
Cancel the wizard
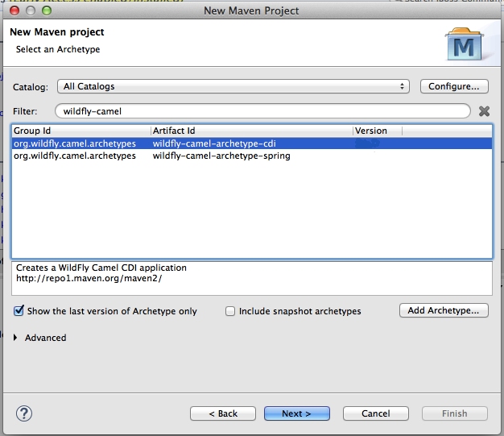tap(376, 413)
